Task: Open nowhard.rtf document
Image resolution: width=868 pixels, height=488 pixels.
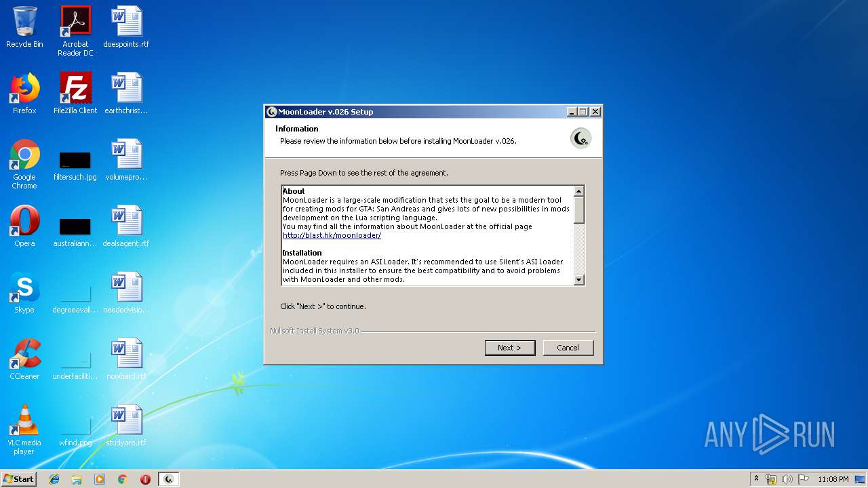Action: [126, 359]
